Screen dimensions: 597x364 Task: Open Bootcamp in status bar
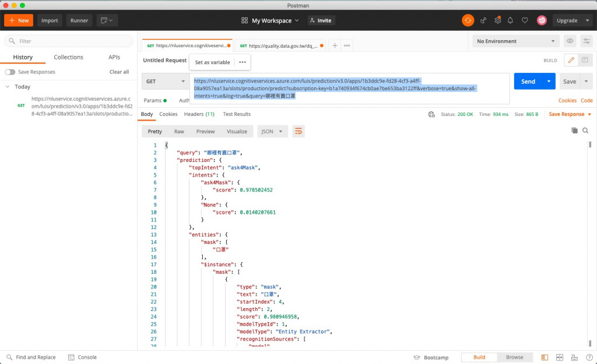[431, 357]
